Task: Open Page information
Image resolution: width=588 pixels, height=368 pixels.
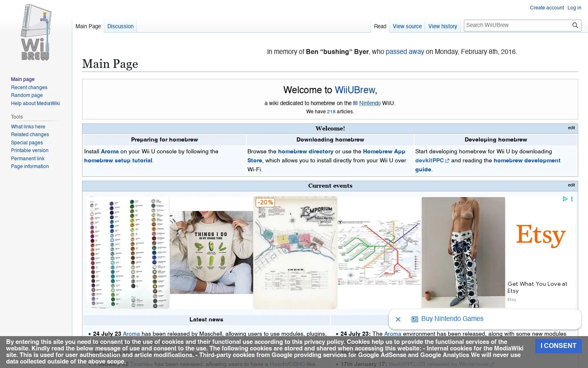Action: click(x=30, y=166)
